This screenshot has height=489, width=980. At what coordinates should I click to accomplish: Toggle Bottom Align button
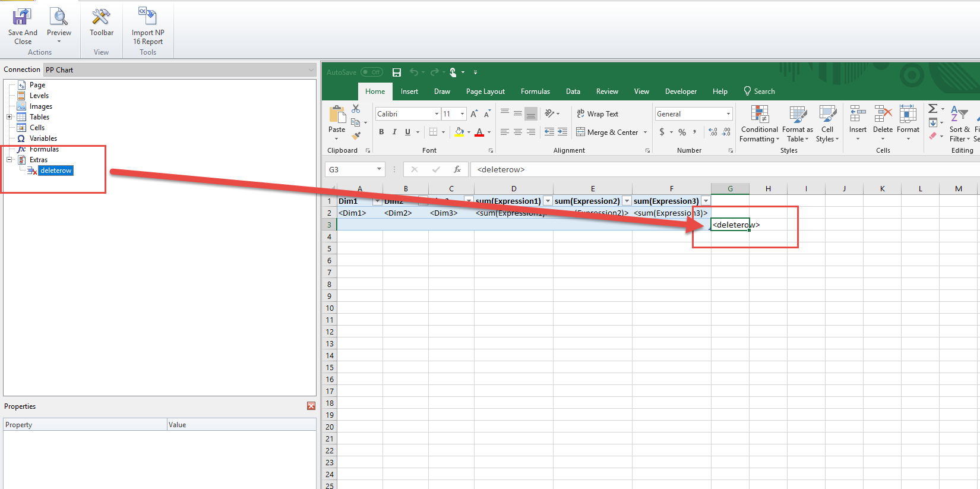coord(531,113)
